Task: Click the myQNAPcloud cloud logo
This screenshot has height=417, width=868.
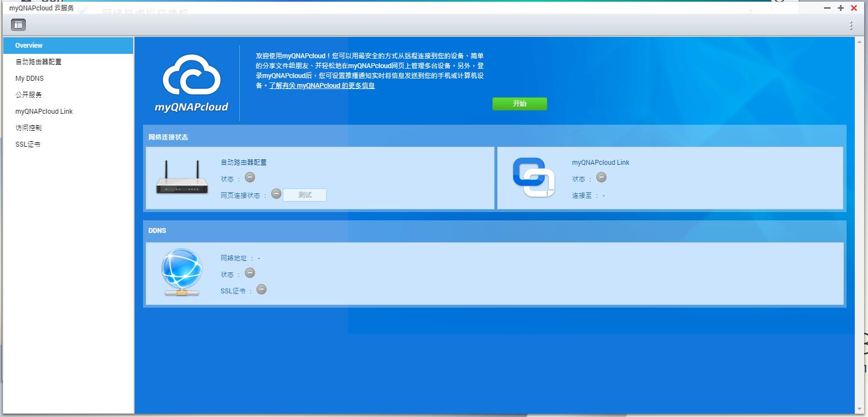Action: (191, 83)
